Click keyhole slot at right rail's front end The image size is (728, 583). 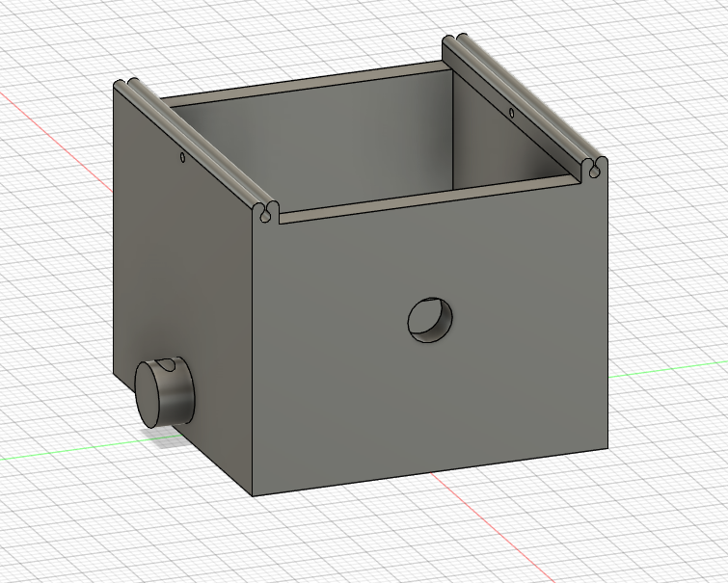click(593, 172)
